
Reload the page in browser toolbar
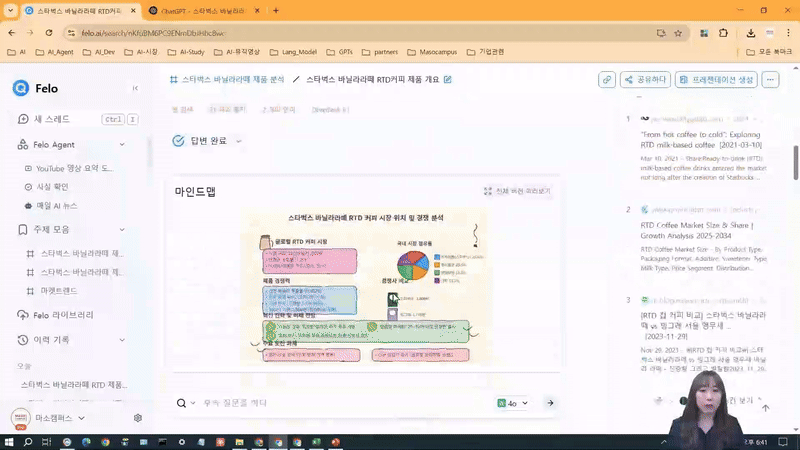tap(52, 32)
